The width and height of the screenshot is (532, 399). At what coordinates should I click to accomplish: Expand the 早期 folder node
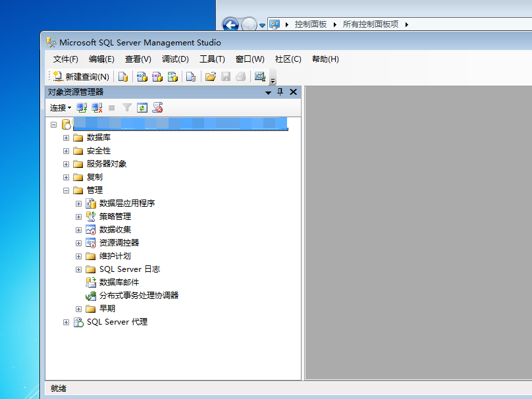click(x=79, y=309)
